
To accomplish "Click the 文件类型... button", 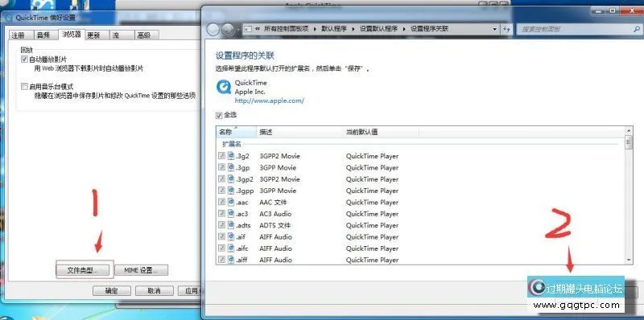I will coord(83,270).
